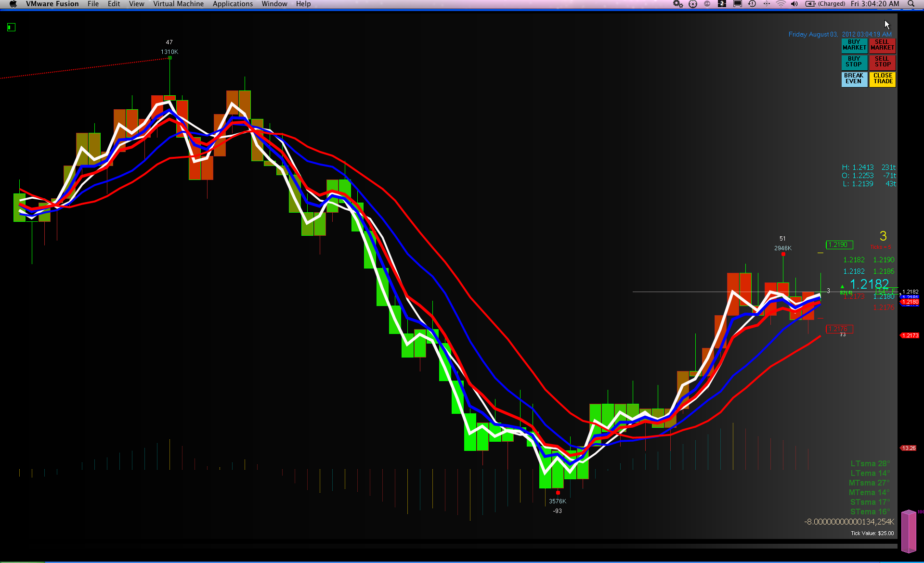Open the volume control icon
The width and height of the screenshot is (924, 563).
[794, 4]
